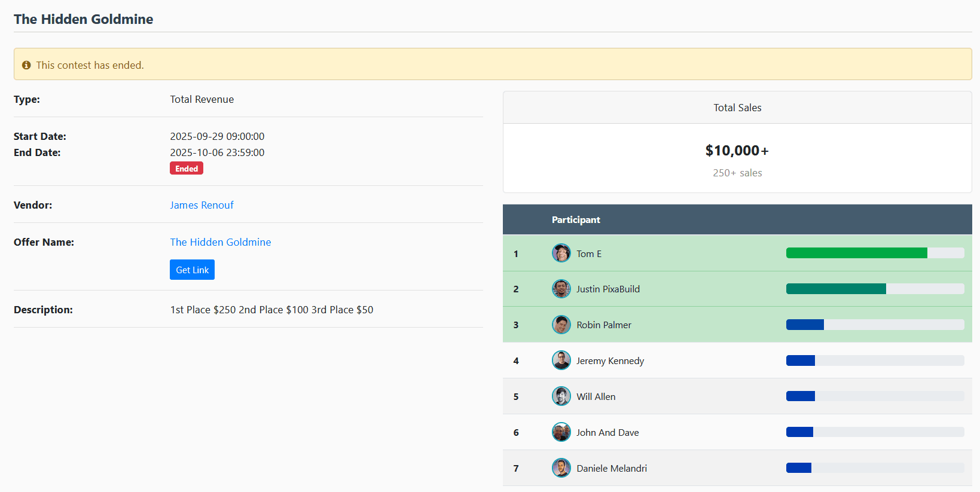Select Robin Palmer's avatar picture

click(x=561, y=325)
